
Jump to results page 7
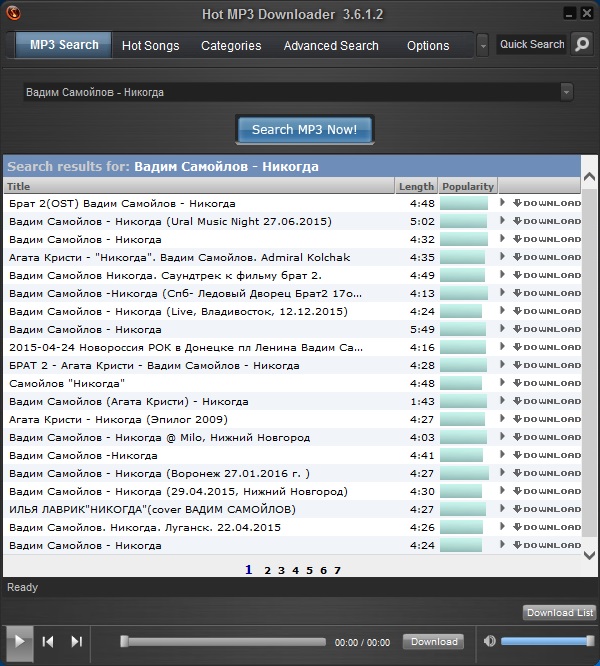(x=337, y=570)
